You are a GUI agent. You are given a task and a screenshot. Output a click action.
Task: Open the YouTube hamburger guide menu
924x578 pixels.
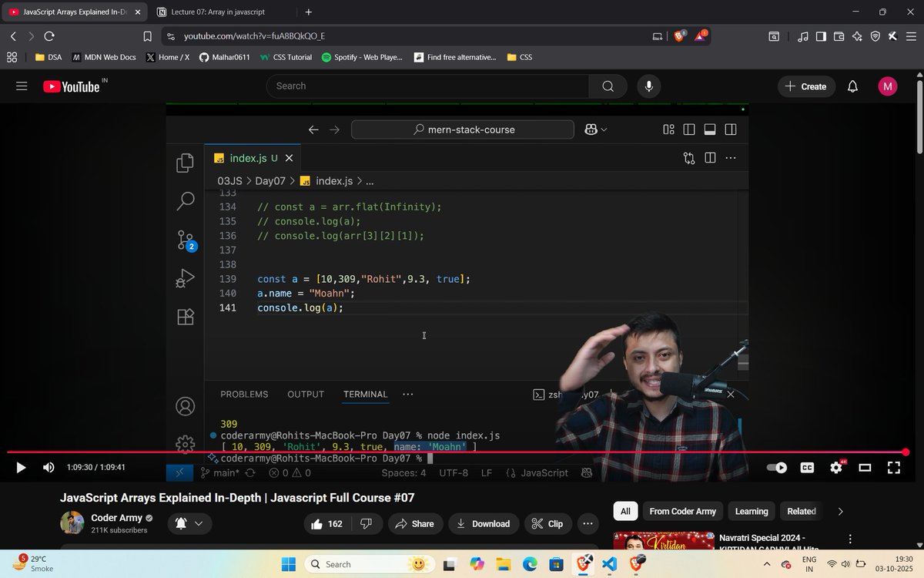tap(22, 86)
